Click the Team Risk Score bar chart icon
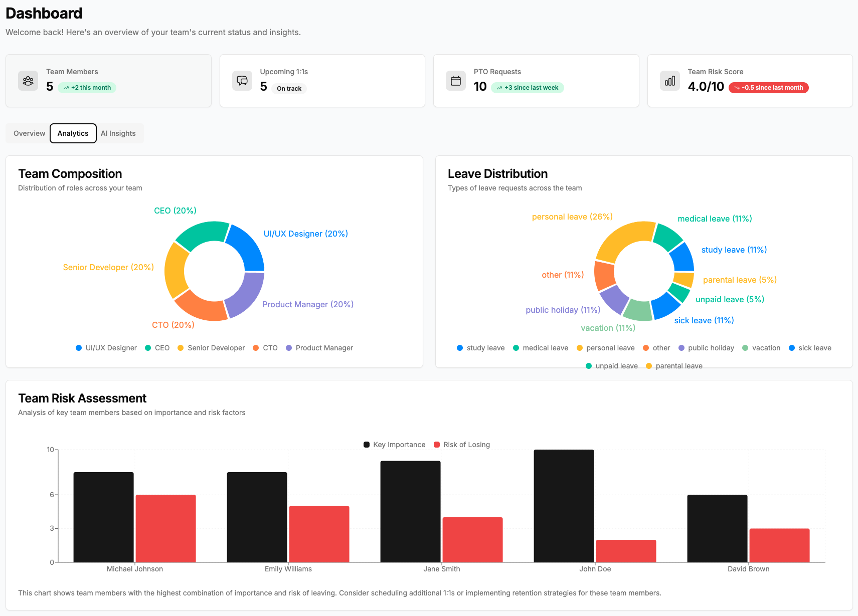 click(669, 80)
